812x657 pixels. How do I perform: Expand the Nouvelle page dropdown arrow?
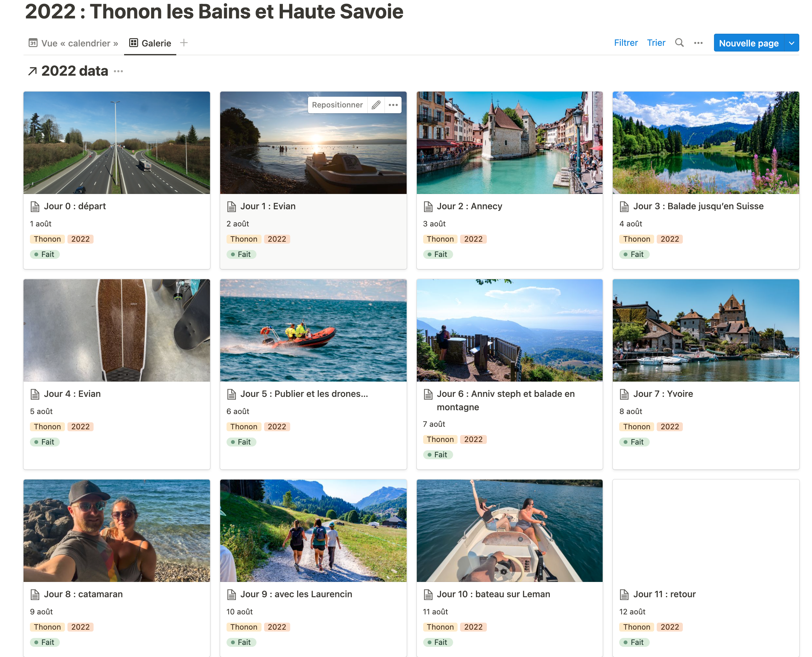[x=792, y=43]
